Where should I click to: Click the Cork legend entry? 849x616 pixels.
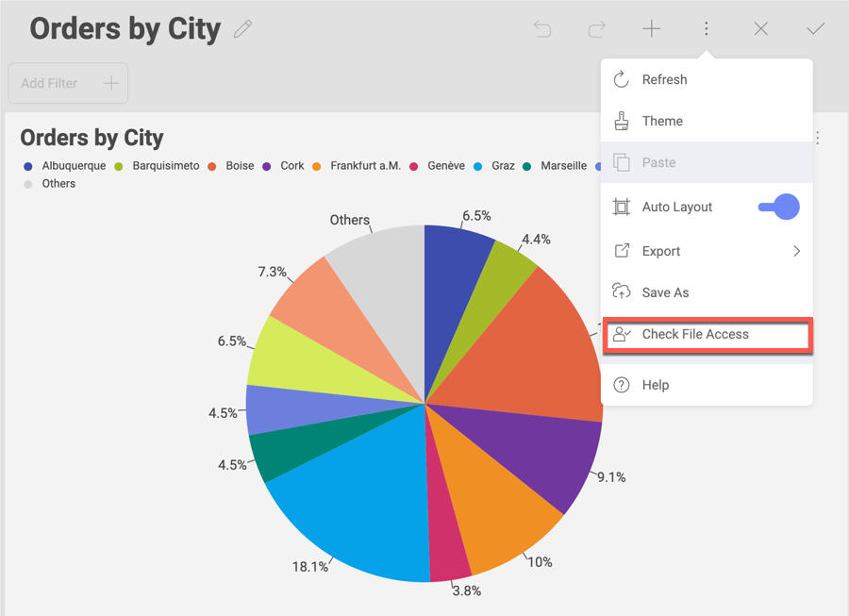tap(283, 166)
